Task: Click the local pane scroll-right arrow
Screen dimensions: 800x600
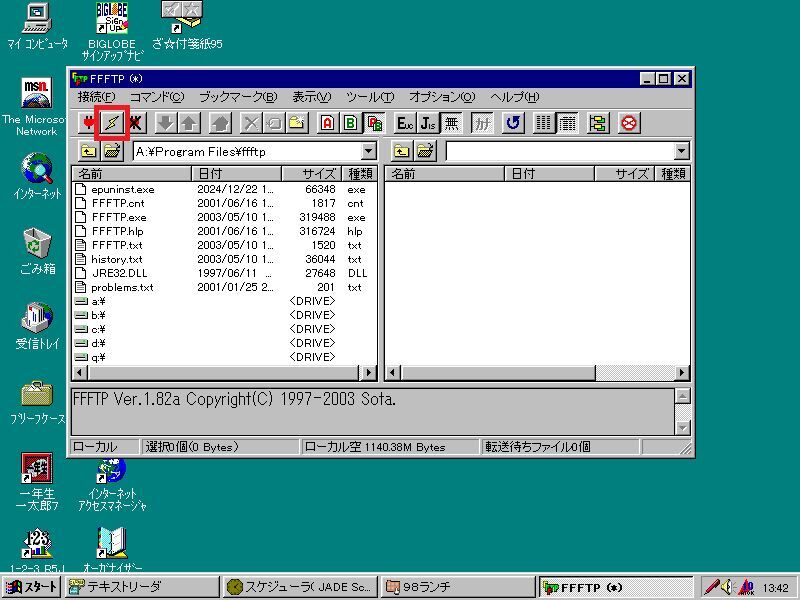Action: point(368,373)
